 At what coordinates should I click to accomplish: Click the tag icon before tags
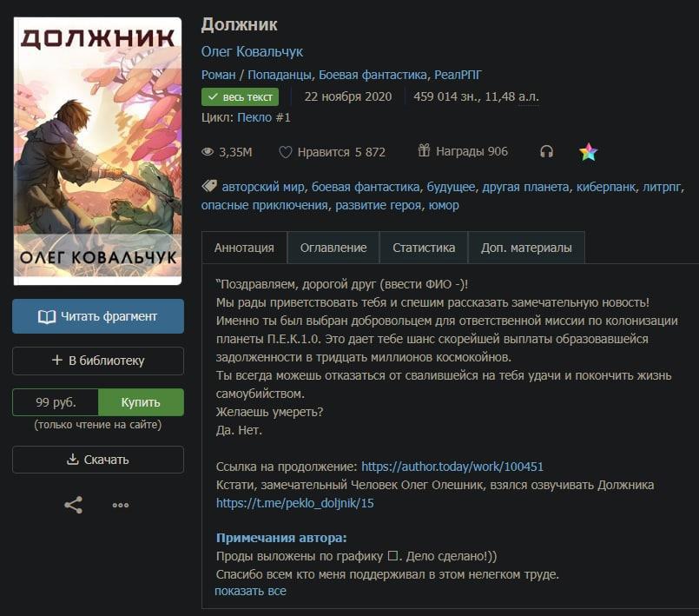pyautogui.click(x=209, y=186)
